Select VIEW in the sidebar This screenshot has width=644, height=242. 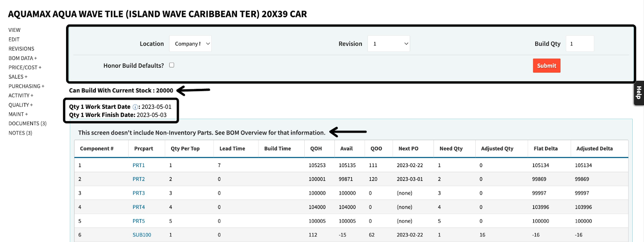pos(14,30)
